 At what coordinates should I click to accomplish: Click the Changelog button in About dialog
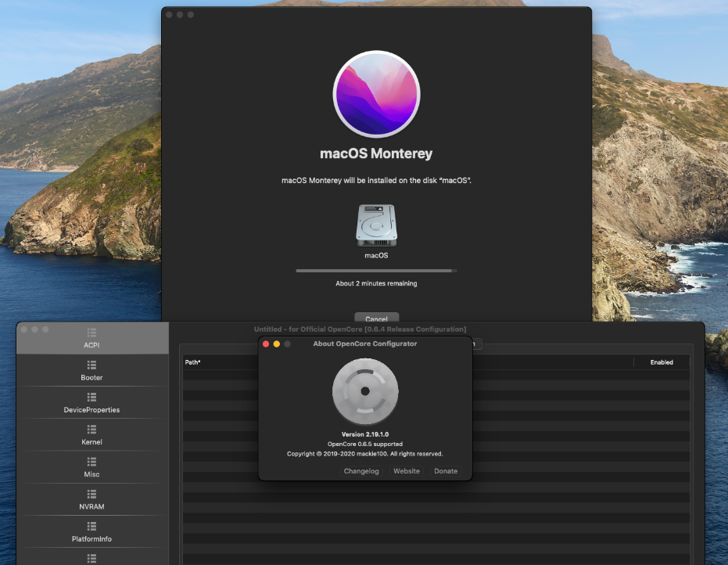pyautogui.click(x=361, y=471)
